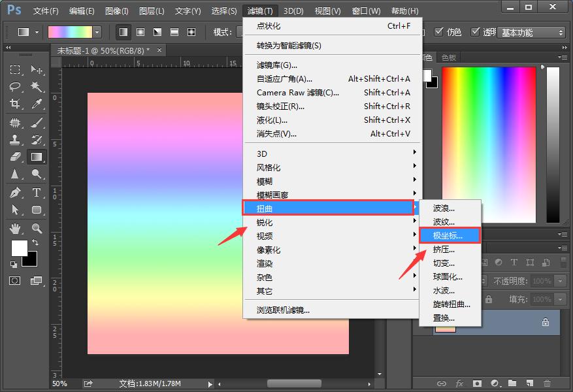Open the 图像(I) menu

pyautogui.click(x=116, y=11)
